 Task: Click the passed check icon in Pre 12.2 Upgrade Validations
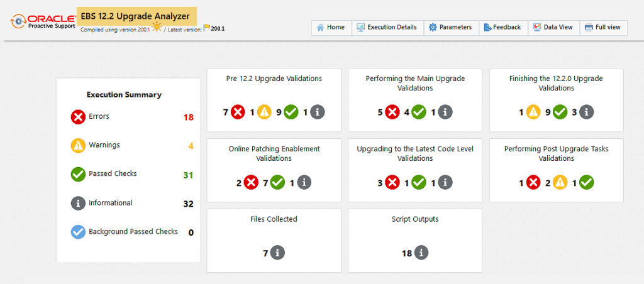click(x=291, y=112)
